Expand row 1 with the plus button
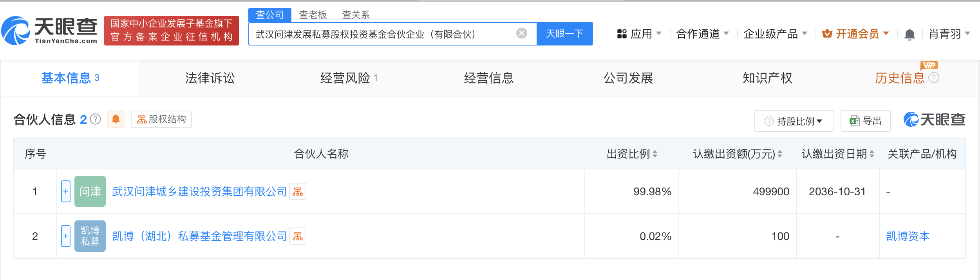 pos(66,191)
